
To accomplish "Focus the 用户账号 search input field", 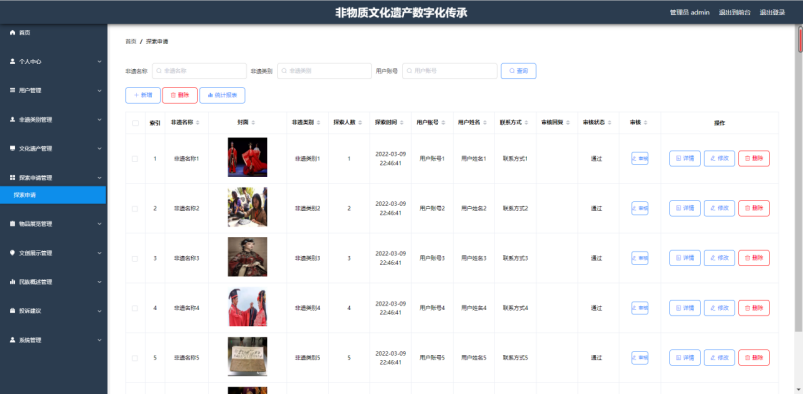I will click(450, 71).
